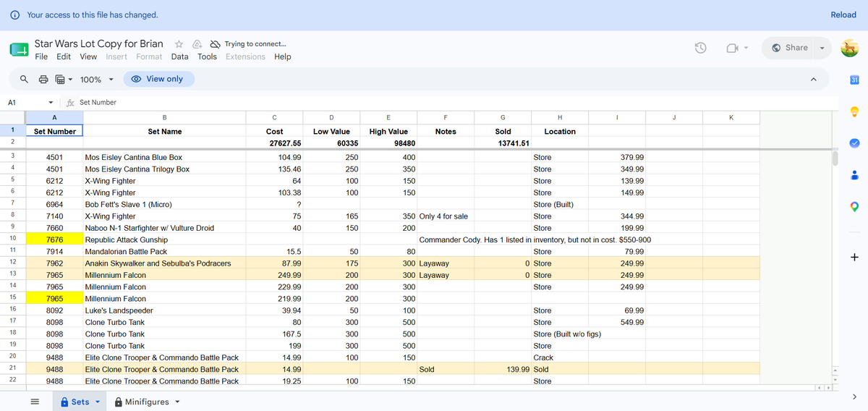Screen dimensions: 868x411
Task: Open the Data menu
Action: (x=180, y=56)
